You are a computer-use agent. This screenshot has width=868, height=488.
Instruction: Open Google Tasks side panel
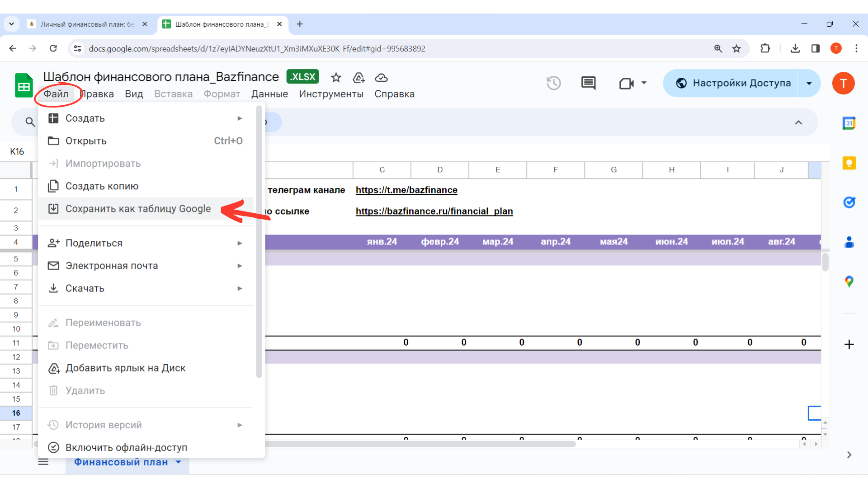pyautogui.click(x=849, y=202)
